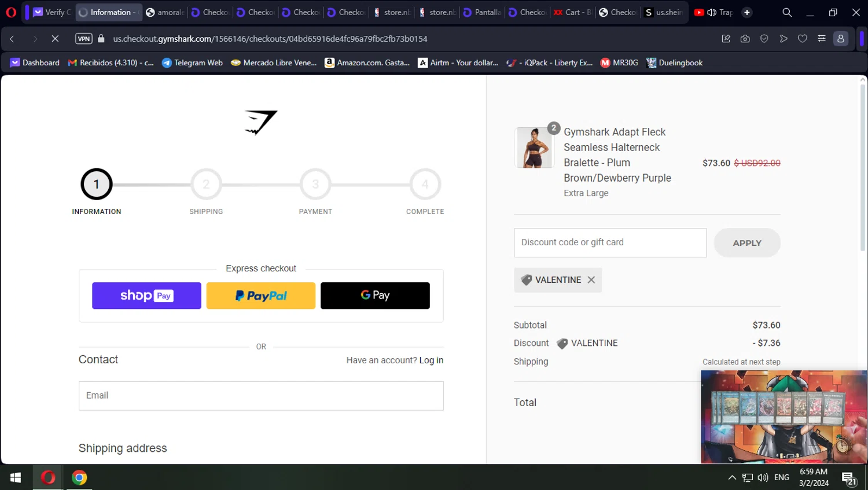Click the page vertical scrollbar

click(862, 168)
